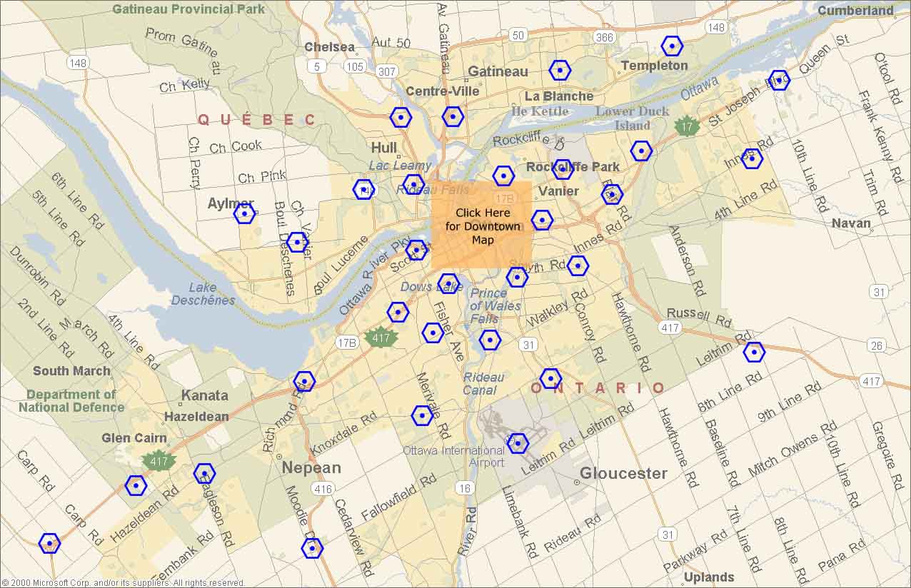Screen dimensions: 911x588
Task: Select the hexagon marker at Ottawa International Airport
Action: click(x=518, y=443)
